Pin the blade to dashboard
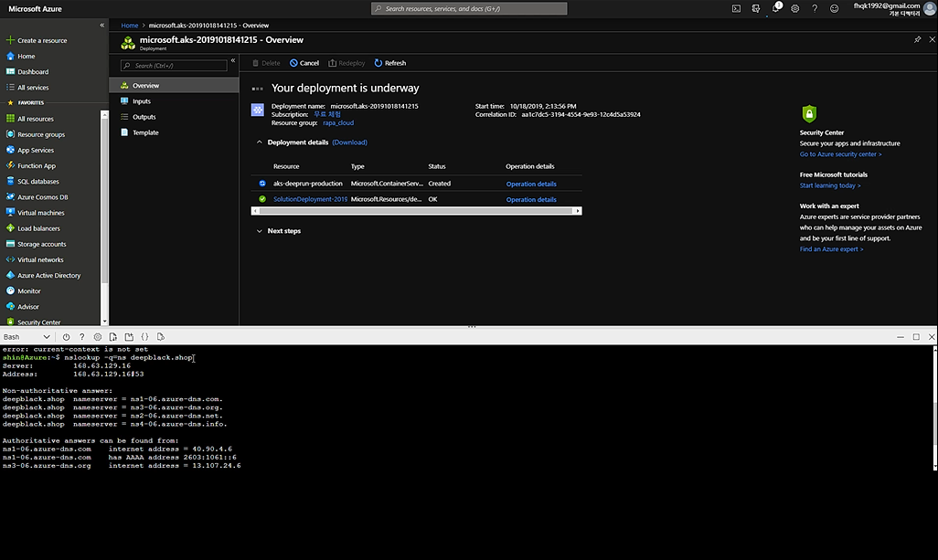This screenshot has height=560, width=938. 917,39
